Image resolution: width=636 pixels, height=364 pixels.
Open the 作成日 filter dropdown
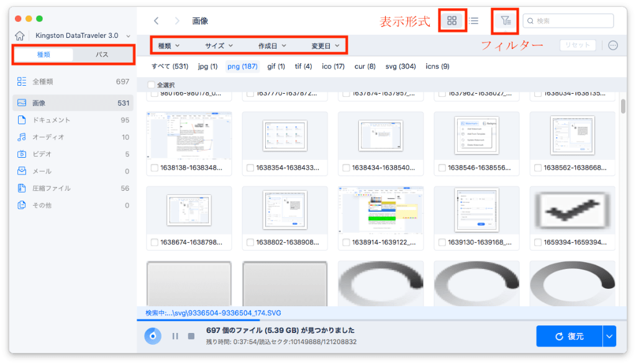click(x=272, y=46)
